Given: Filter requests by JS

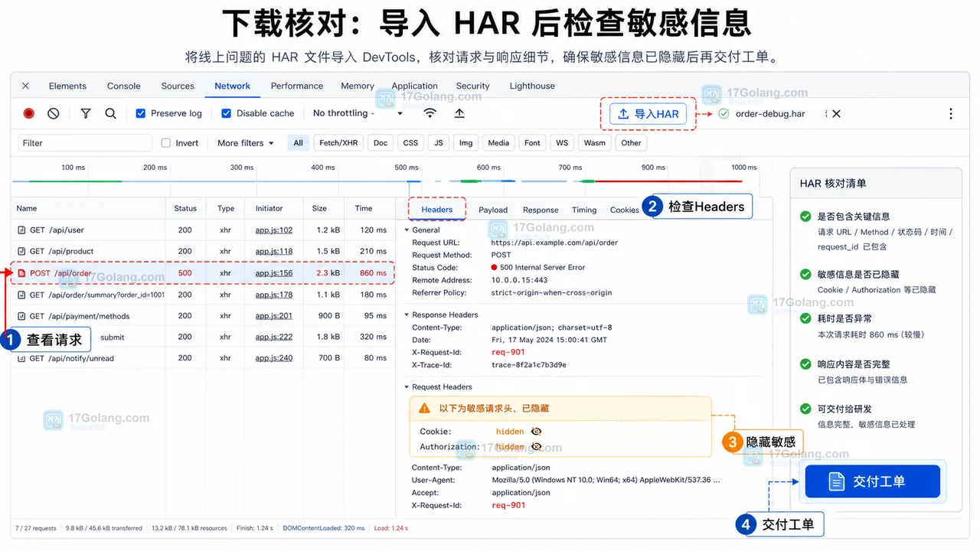Looking at the screenshot, I should (439, 143).
